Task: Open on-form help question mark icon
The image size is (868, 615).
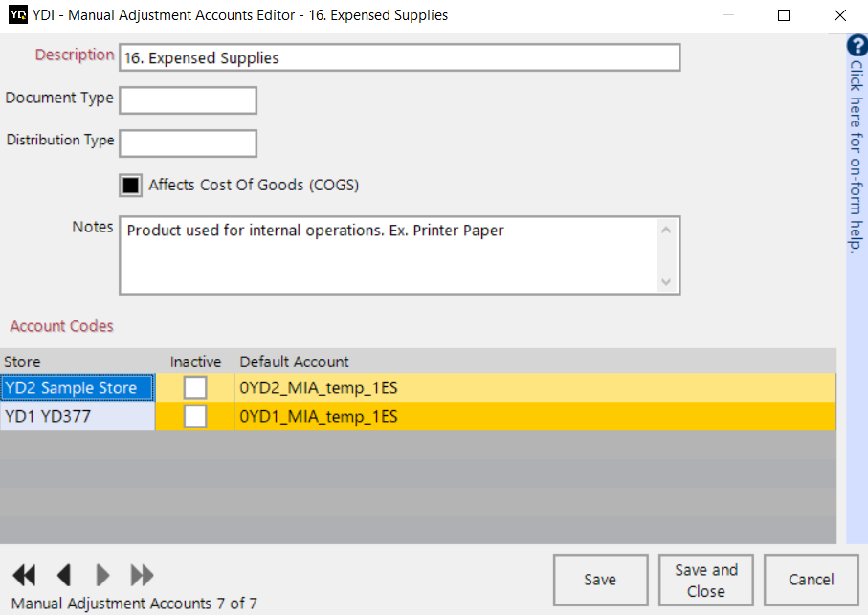Action: coord(857,47)
